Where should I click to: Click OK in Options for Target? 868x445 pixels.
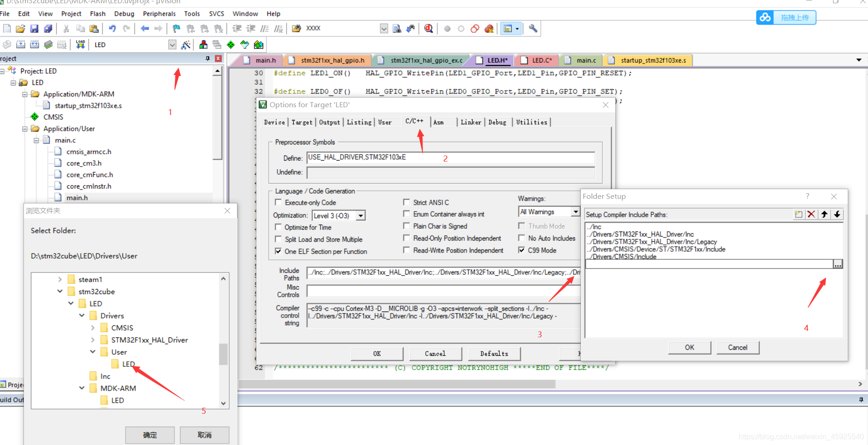coord(377,353)
